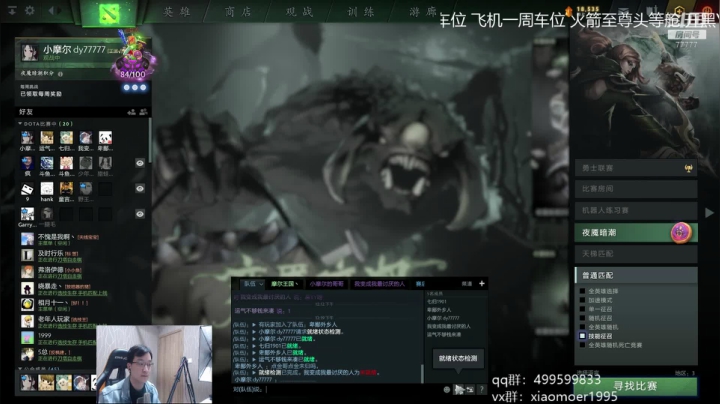Open the 观战 (Watch) tab
The width and height of the screenshot is (720, 404).
click(x=299, y=12)
